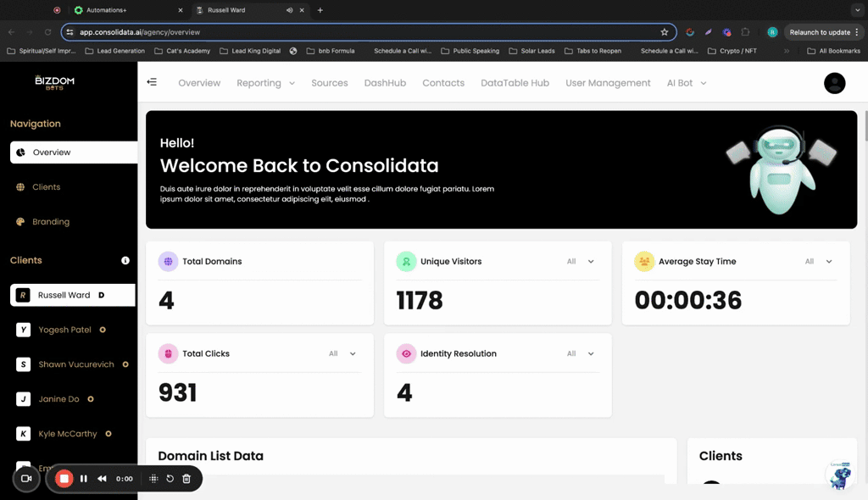Click the Clients info icon in sidebar
The height and width of the screenshot is (500, 868).
pos(125,260)
